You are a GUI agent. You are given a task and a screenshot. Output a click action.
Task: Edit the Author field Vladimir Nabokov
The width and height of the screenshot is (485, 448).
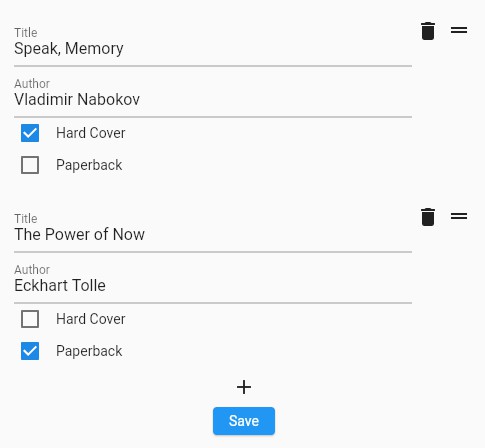pyautogui.click(x=213, y=97)
